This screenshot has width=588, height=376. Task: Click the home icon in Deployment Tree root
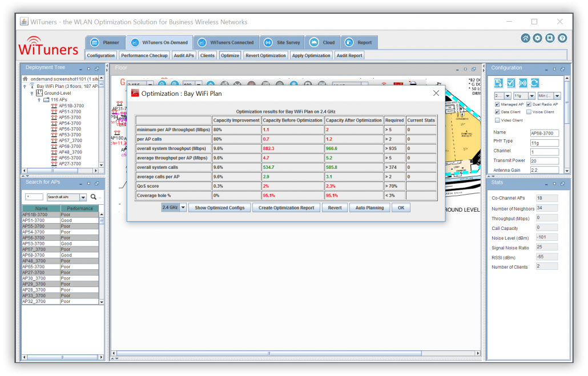[x=25, y=79]
